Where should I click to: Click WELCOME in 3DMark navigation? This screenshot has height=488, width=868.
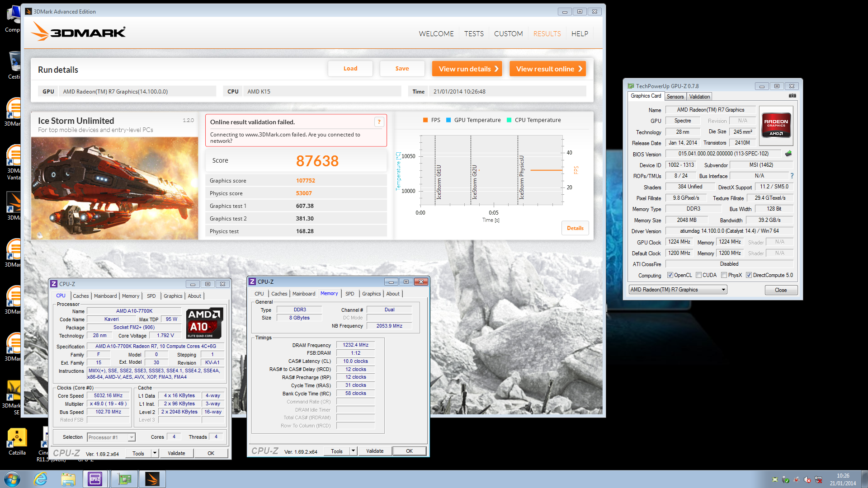(436, 33)
